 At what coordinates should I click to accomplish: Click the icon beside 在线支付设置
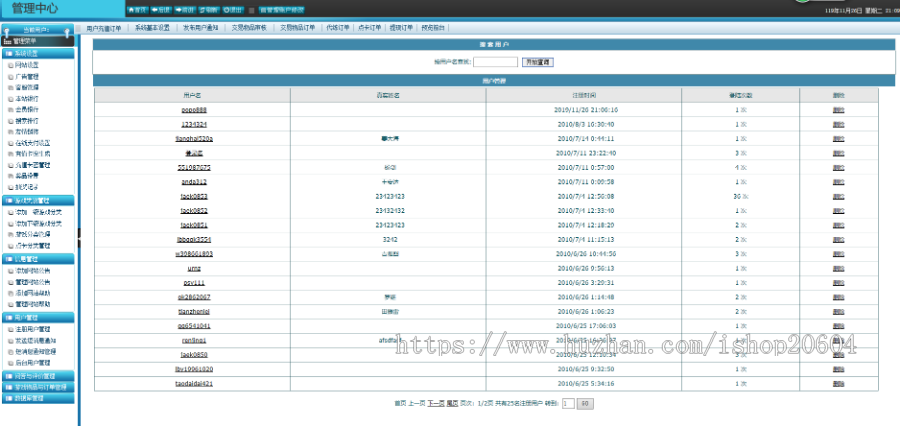point(10,143)
